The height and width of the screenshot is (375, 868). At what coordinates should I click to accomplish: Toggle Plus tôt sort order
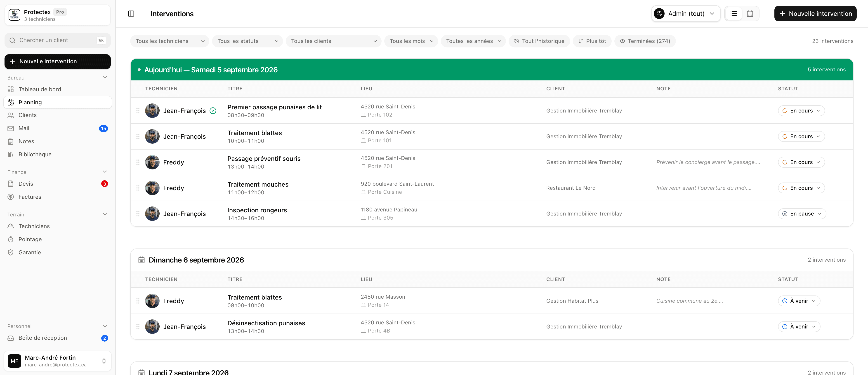pos(592,41)
